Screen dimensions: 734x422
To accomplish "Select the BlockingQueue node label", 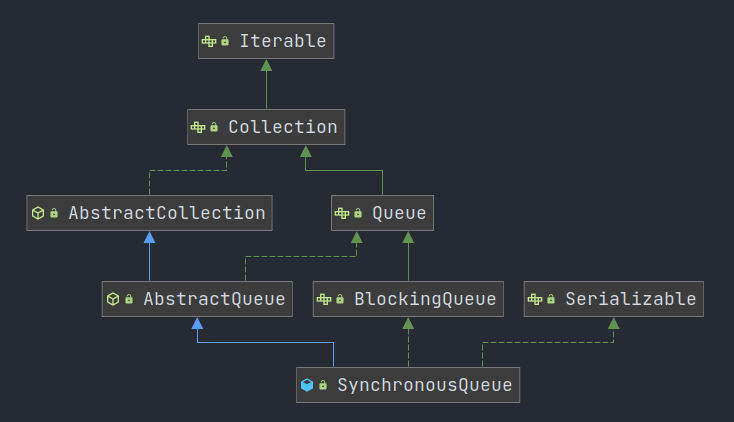I will coord(425,299).
